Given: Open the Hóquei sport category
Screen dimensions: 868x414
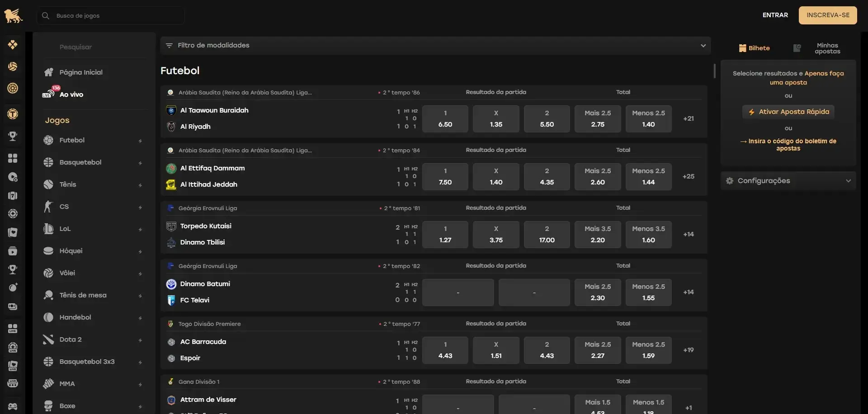Looking at the screenshot, I should [71, 251].
